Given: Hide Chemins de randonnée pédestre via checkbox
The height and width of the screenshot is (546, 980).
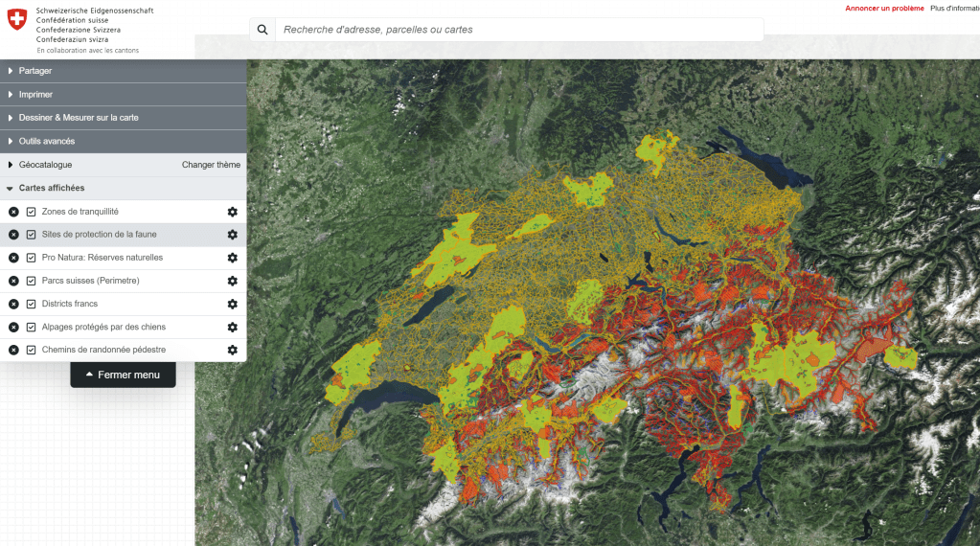Looking at the screenshot, I should (32, 351).
